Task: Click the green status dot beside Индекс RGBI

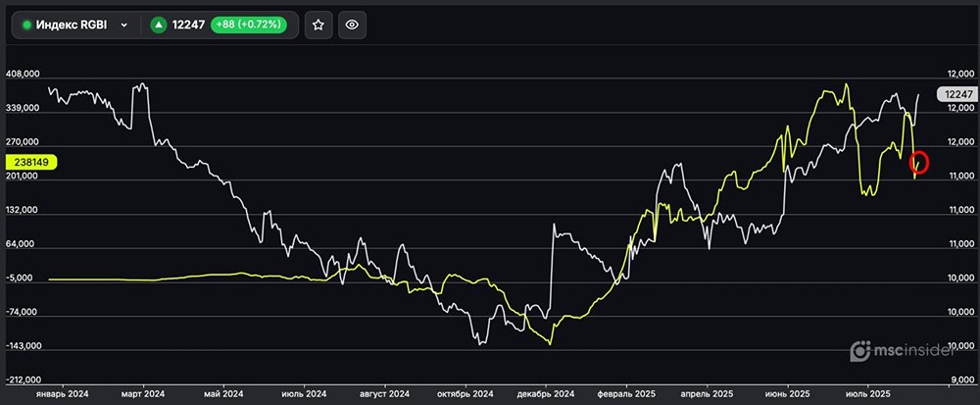Action: pyautogui.click(x=26, y=25)
